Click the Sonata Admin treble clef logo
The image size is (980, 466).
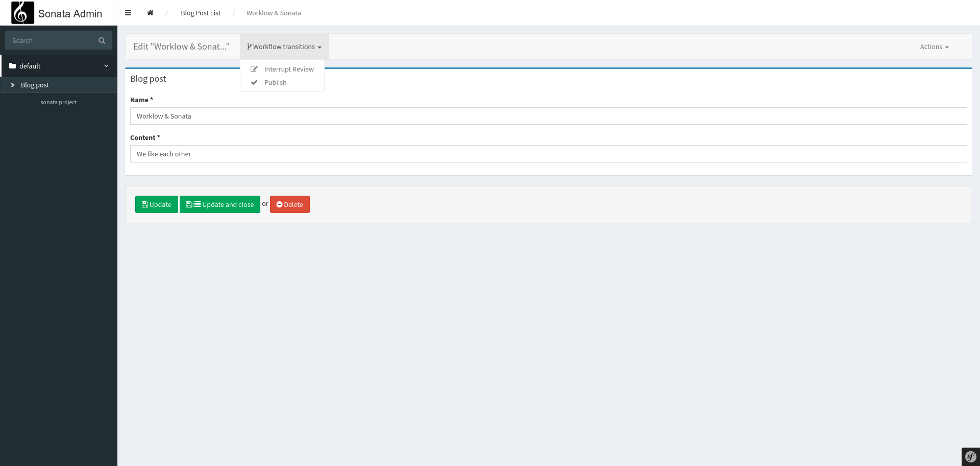point(22,13)
